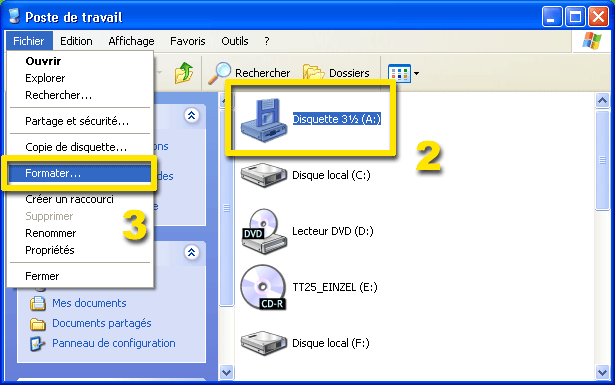Image resolution: width=615 pixels, height=385 pixels.
Task: Choose Explorer in the Fichier menu
Action: (80, 78)
